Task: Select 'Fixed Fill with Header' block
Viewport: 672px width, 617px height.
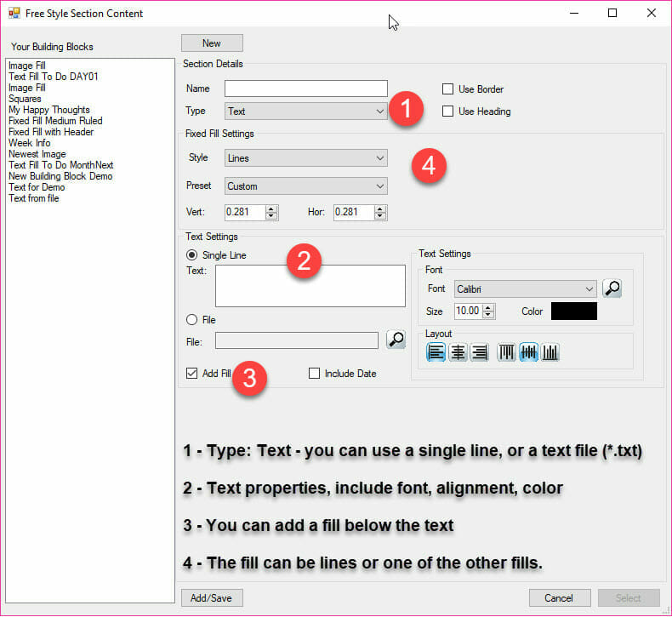Action: [x=51, y=132]
